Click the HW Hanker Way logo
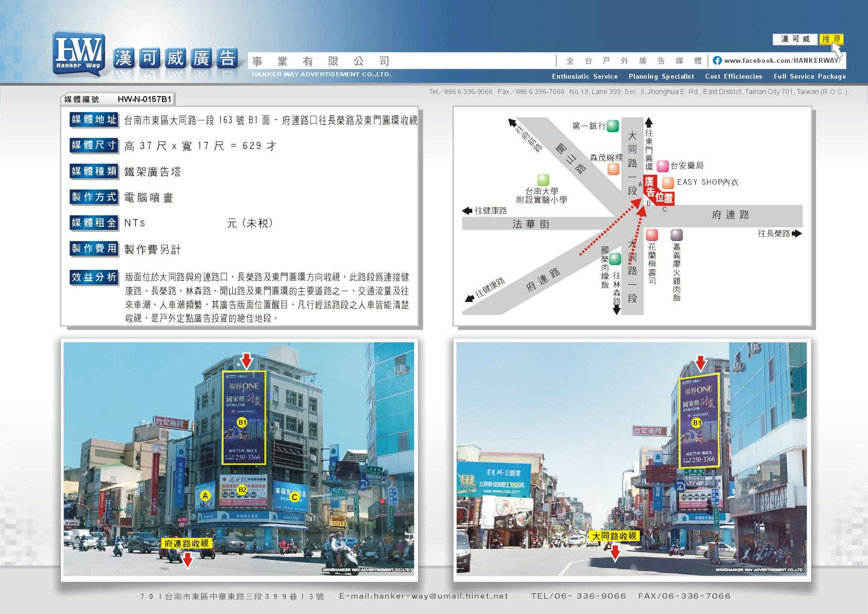Image resolution: width=868 pixels, height=614 pixels. pyautogui.click(x=79, y=54)
